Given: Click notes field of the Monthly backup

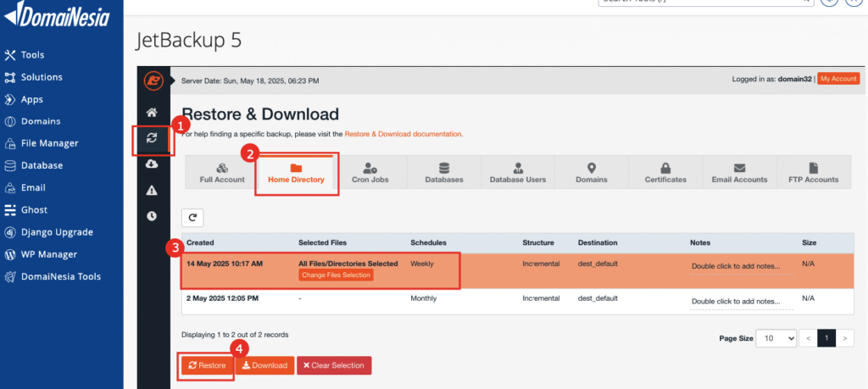Looking at the screenshot, I should (x=742, y=302).
